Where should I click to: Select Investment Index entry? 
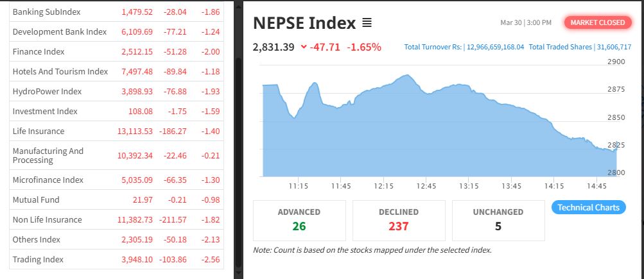tap(45, 112)
